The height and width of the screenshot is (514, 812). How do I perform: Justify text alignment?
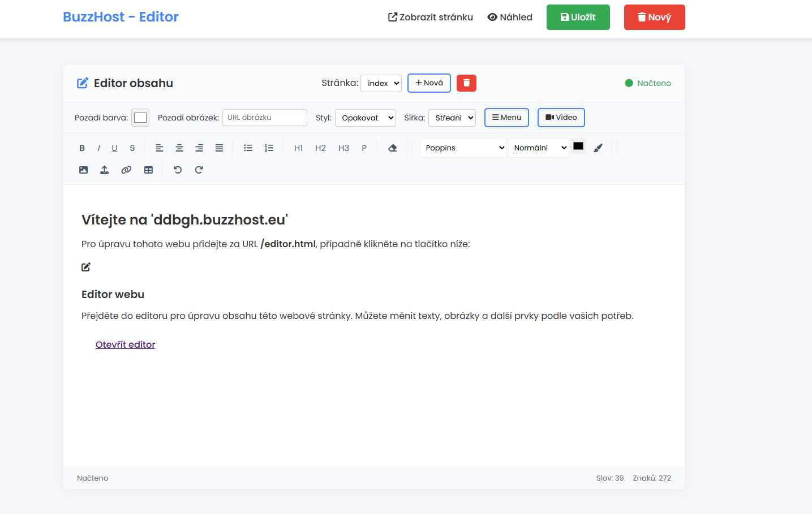(x=219, y=148)
